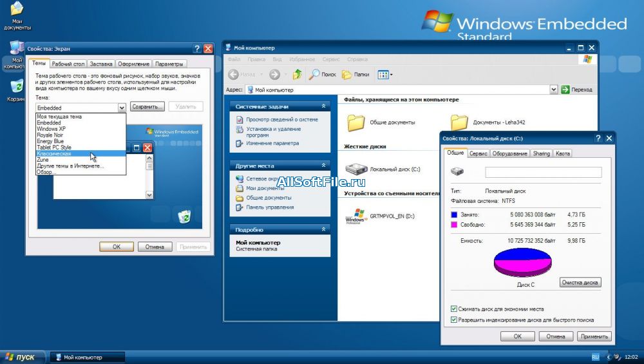Toggle allow disk indexing checkbox

tap(454, 320)
